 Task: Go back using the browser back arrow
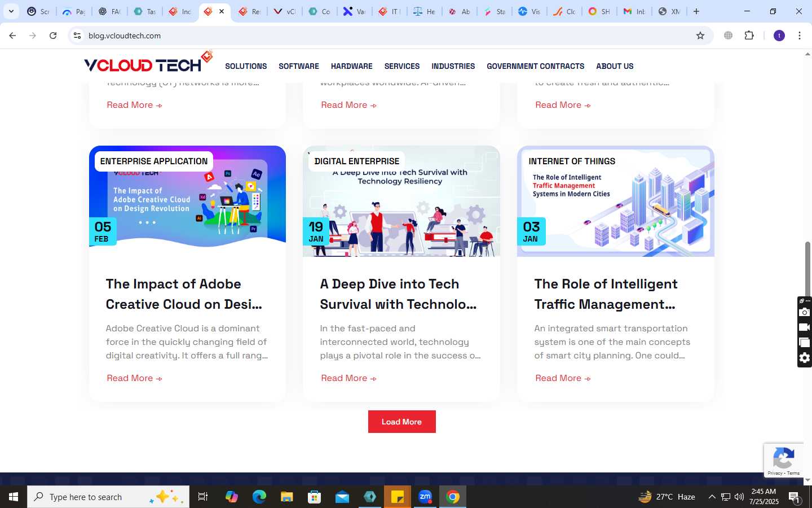coord(12,36)
